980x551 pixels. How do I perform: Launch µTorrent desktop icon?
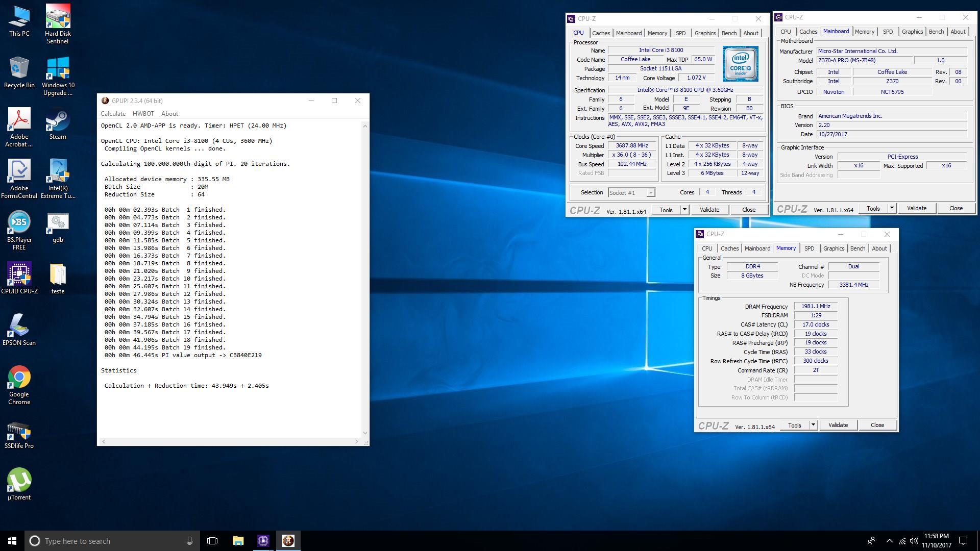19,484
